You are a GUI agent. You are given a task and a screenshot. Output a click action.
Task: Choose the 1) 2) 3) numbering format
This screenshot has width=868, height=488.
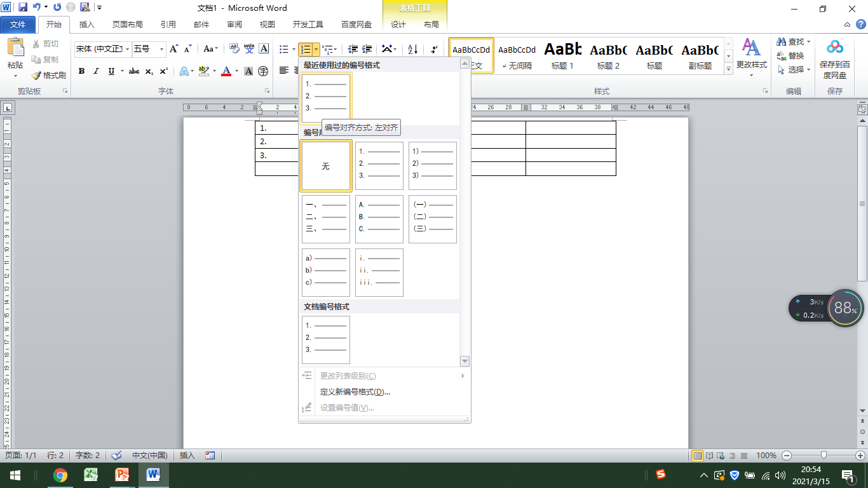point(433,166)
